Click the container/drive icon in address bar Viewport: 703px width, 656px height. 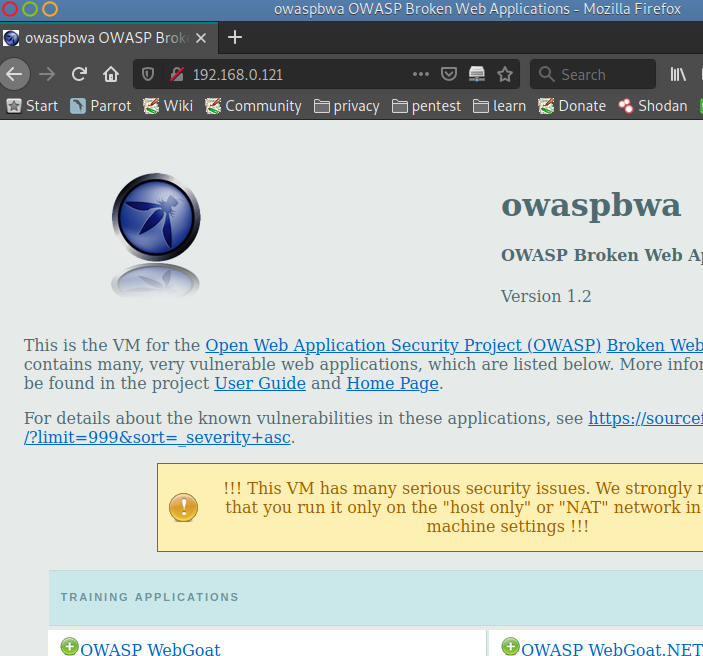pyautogui.click(x=477, y=74)
